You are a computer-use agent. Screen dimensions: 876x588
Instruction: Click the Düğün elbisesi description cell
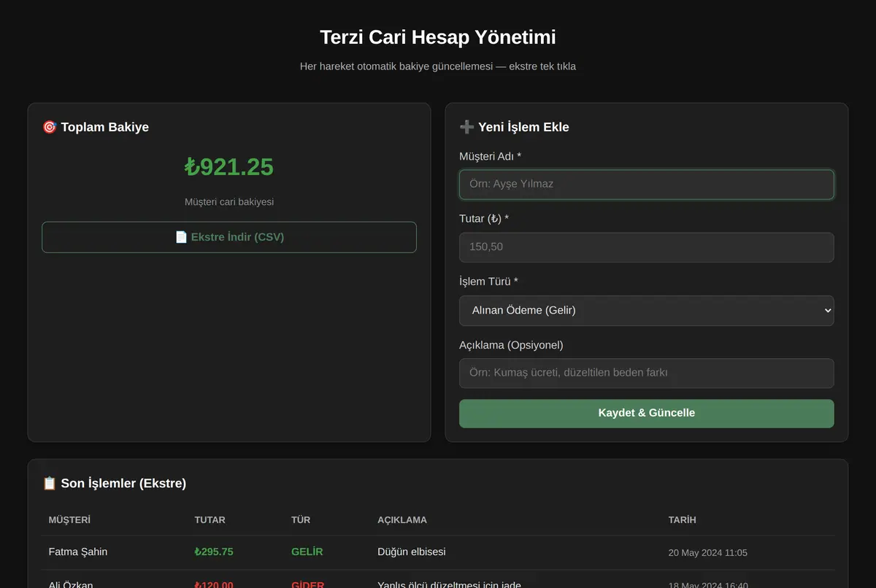(x=412, y=552)
